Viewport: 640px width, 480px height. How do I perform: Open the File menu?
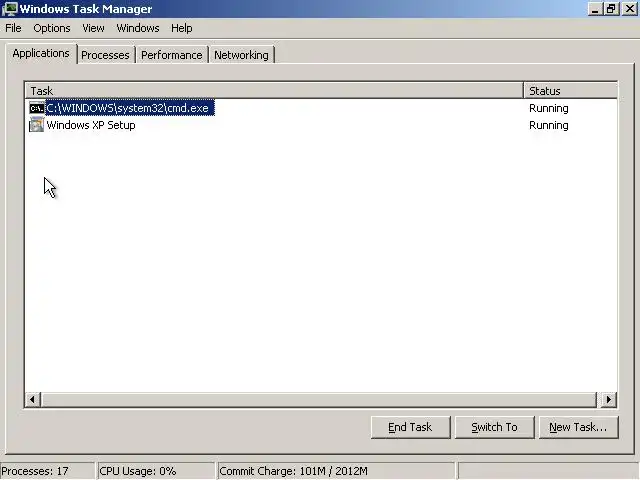[13, 28]
